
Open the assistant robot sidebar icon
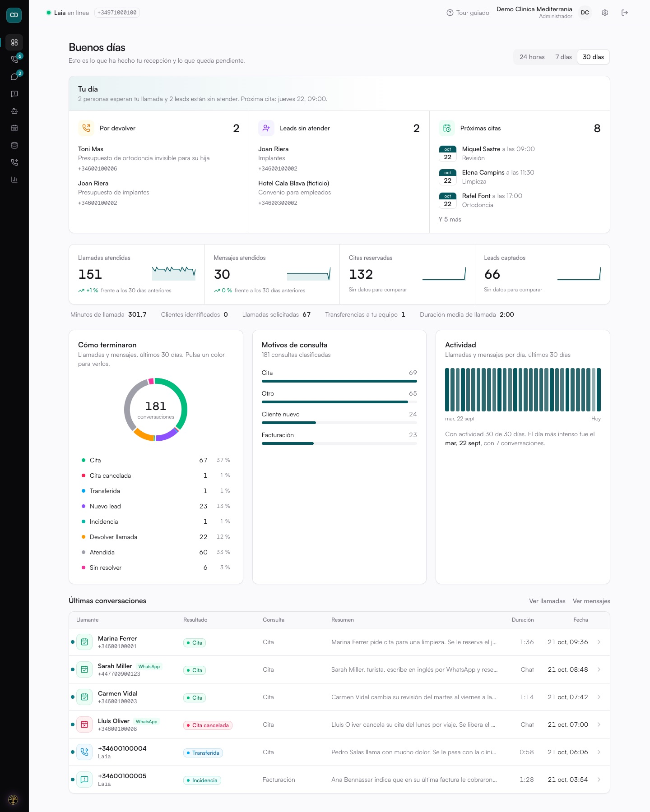(14, 111)
